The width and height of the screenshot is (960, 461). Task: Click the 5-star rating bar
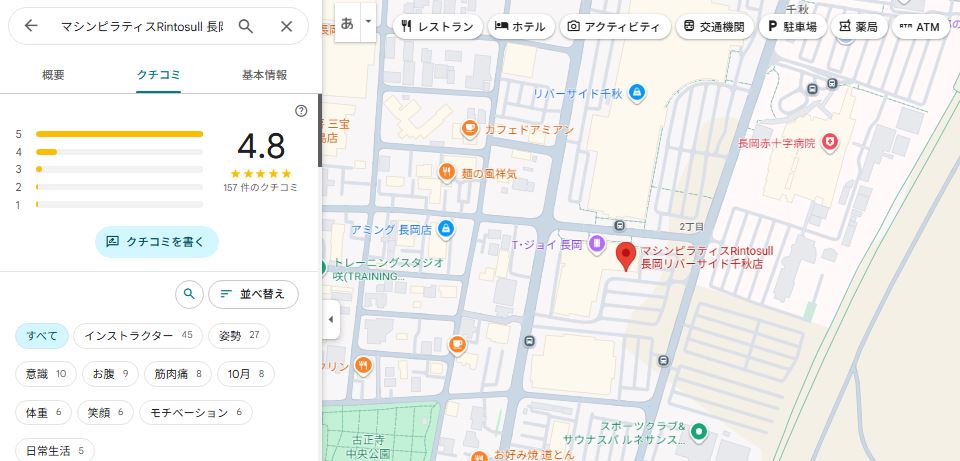(119, 133)
